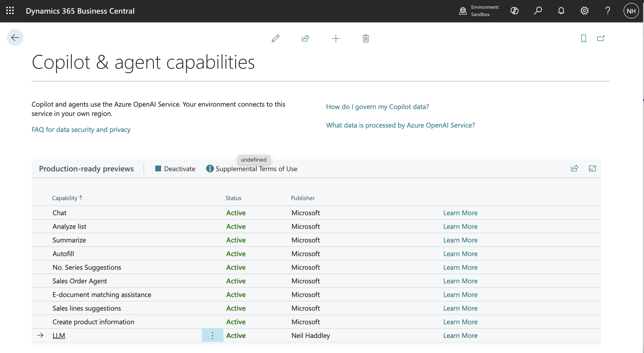Click Deactivate action
Screen dimensions: 644x353
pyautogui.click(x=175, y=169)
